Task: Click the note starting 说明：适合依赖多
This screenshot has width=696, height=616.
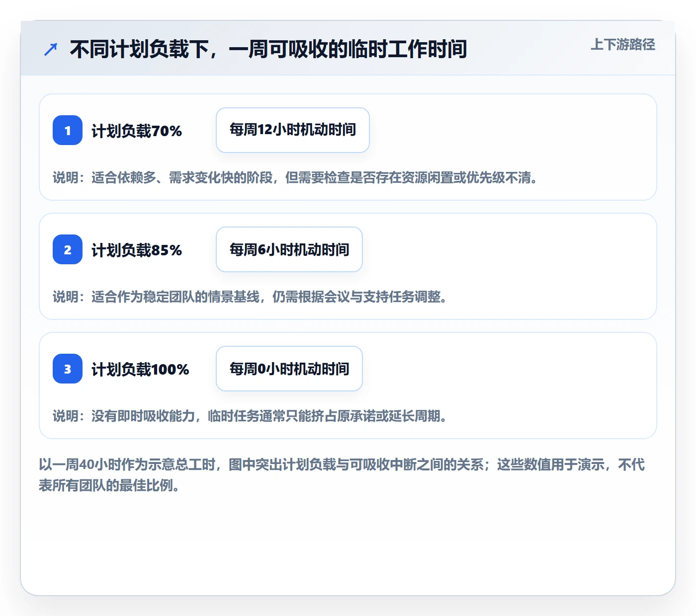Action: tap(295, 177)
